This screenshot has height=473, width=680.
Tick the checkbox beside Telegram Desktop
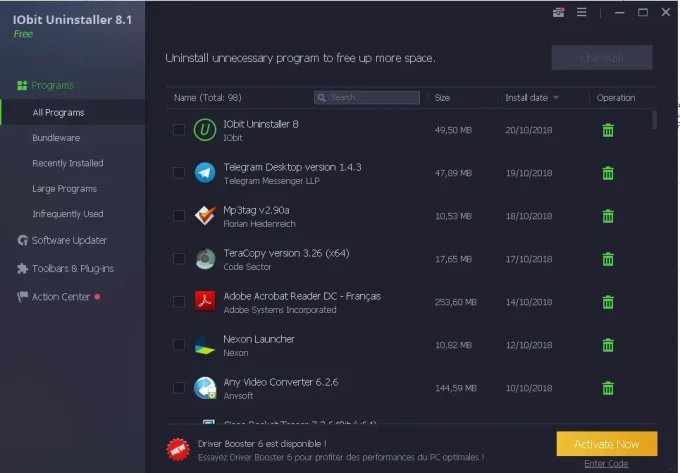179,173
